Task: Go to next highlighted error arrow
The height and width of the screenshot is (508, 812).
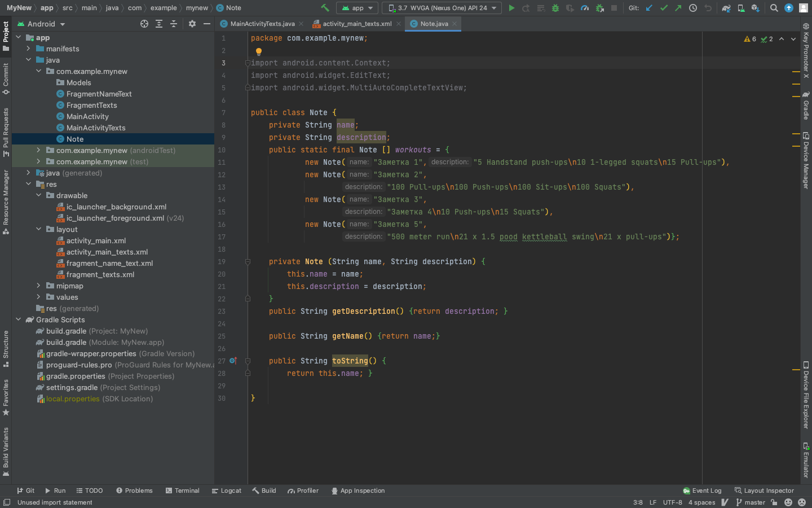Action: (793, 39)
